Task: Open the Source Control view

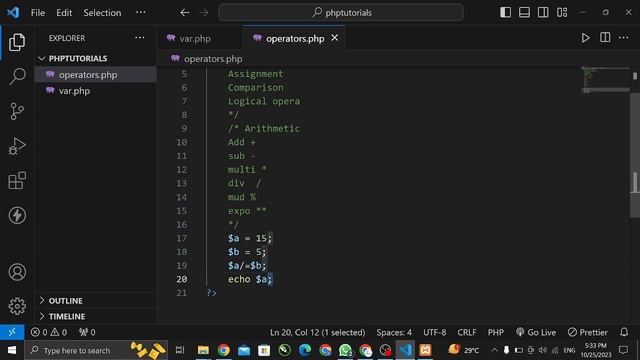Action: [17, 111]
